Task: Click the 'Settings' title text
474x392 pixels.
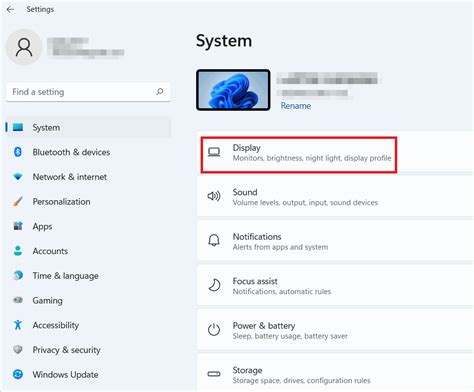Action: [40, 9]
